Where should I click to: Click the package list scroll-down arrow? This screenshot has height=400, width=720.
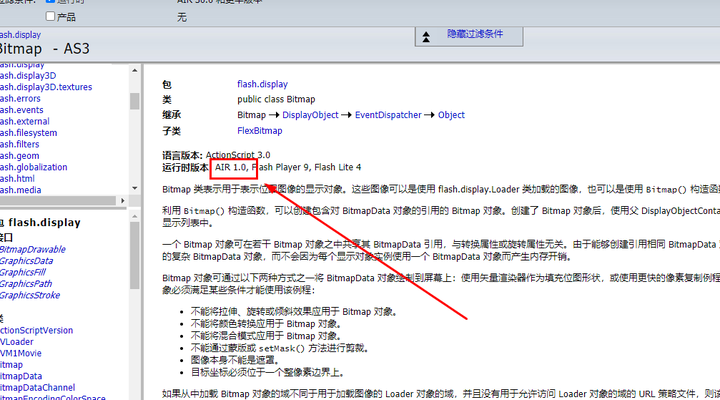click(x=135, y=188)
